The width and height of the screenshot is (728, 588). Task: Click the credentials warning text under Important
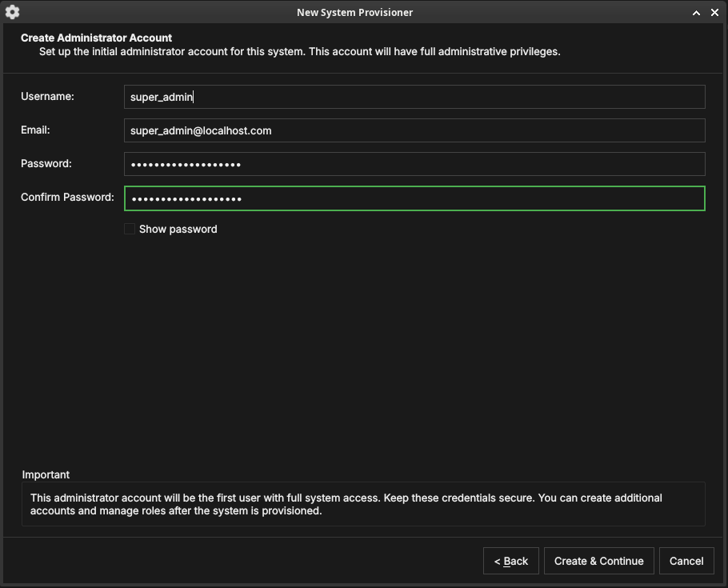click(x=346, y=504)
